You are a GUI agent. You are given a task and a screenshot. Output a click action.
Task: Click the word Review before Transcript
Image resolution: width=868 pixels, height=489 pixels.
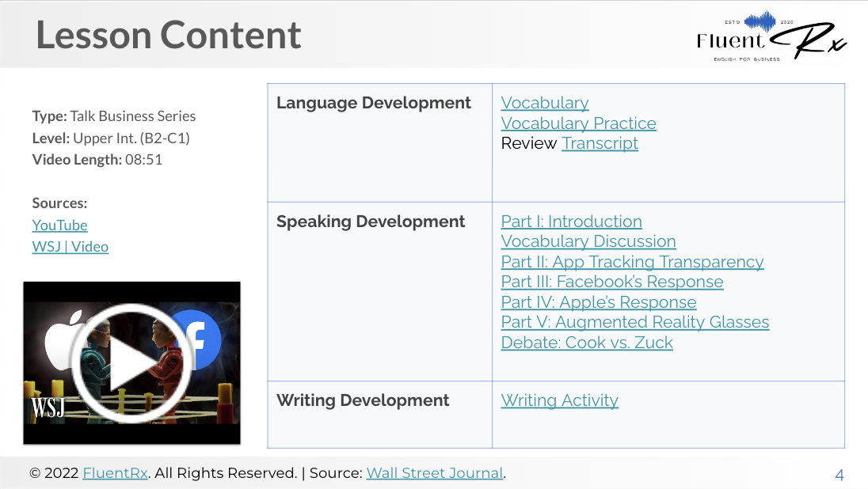pos(529,143)
